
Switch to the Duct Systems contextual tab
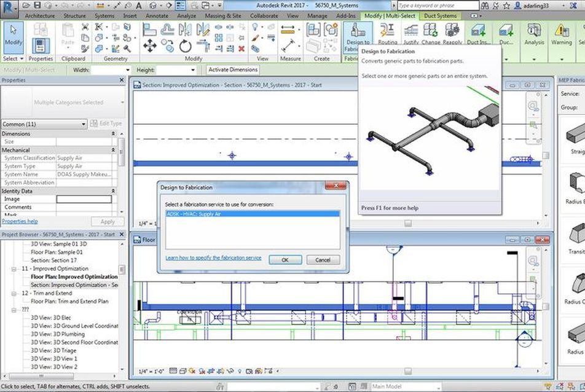point(440,16)
